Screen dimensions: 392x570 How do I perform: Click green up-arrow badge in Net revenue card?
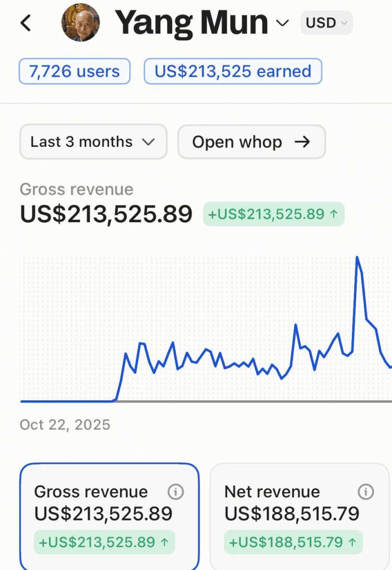[293, 542]
